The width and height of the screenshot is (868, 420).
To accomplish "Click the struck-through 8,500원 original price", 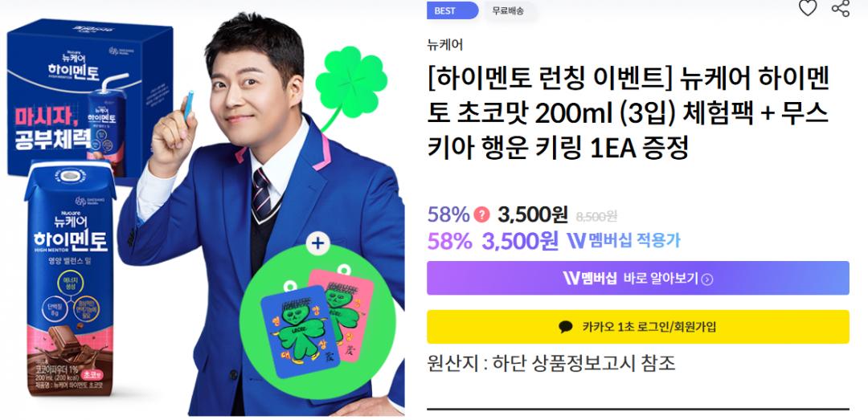I will tap(596, 216).
